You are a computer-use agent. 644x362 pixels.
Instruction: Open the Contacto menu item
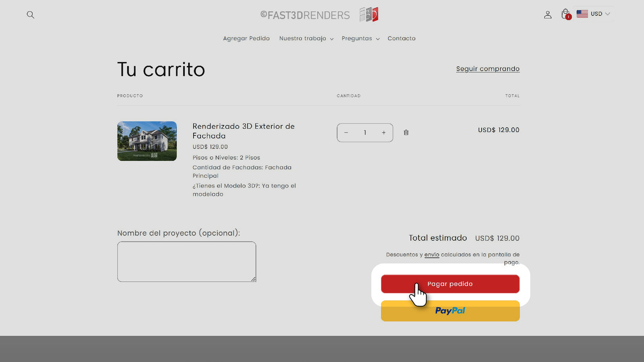[x=401, y=39]
